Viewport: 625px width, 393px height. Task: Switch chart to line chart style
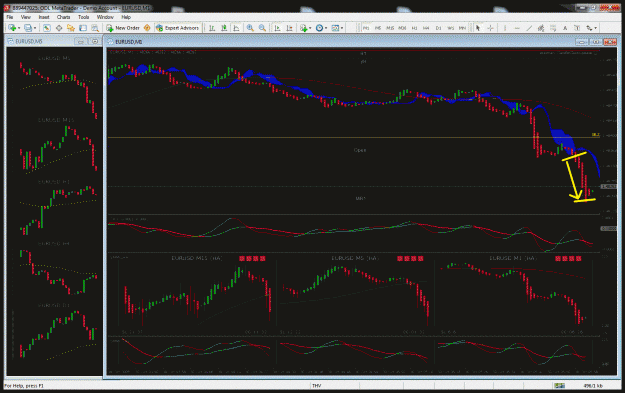pyautogui.click(x=236, y=28)
